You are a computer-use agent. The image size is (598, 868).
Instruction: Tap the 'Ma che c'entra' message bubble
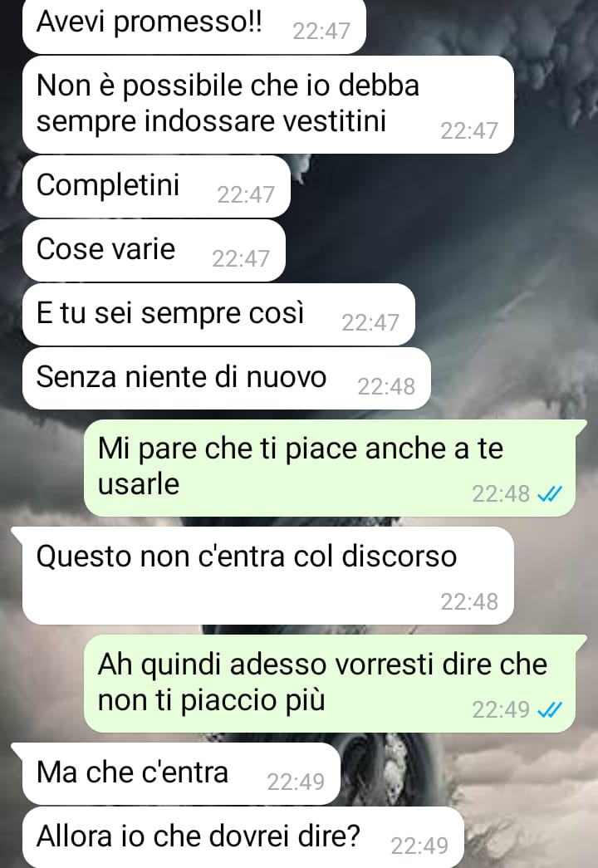[177, 774]
